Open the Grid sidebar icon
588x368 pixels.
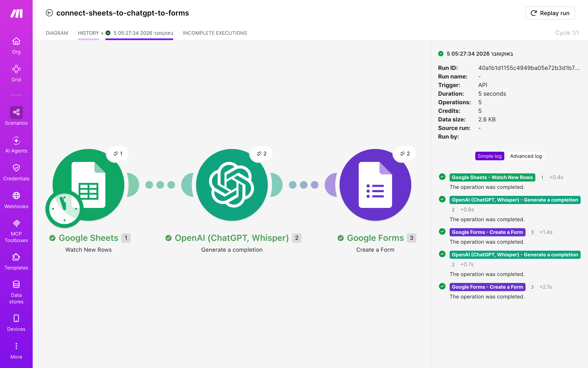[16, 69]
